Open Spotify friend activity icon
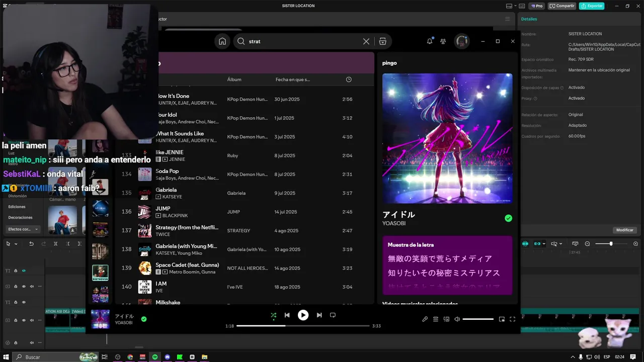Viewport: 644px width, 362px height. (x=443, y=41)
